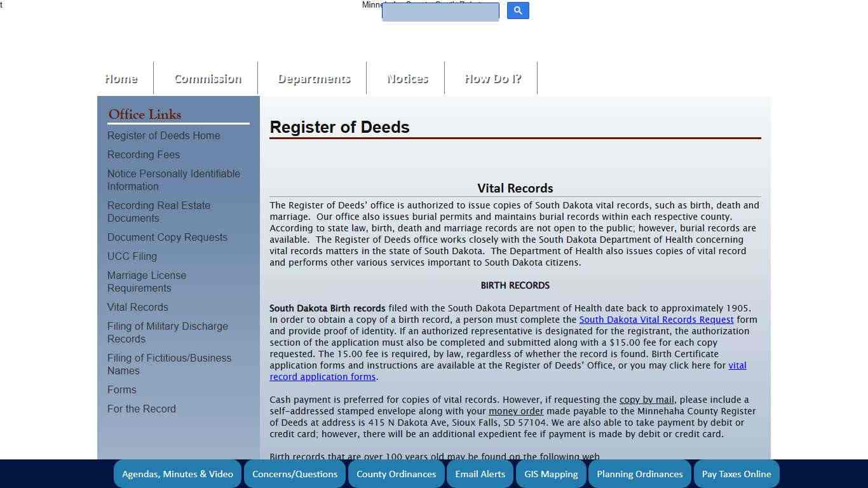Screen dimensions: 868x488
Task: View the Recording Fees page
Action: (143, 154)
